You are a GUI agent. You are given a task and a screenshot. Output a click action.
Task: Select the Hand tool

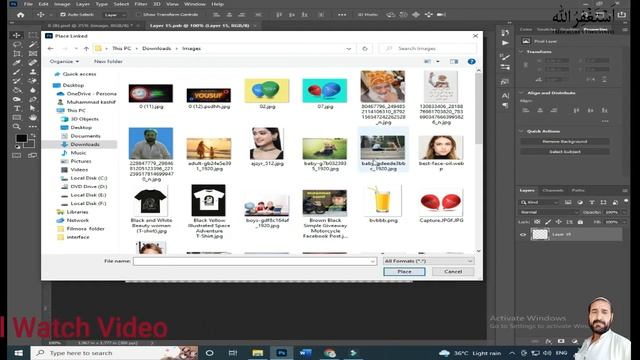coord(33,118)
